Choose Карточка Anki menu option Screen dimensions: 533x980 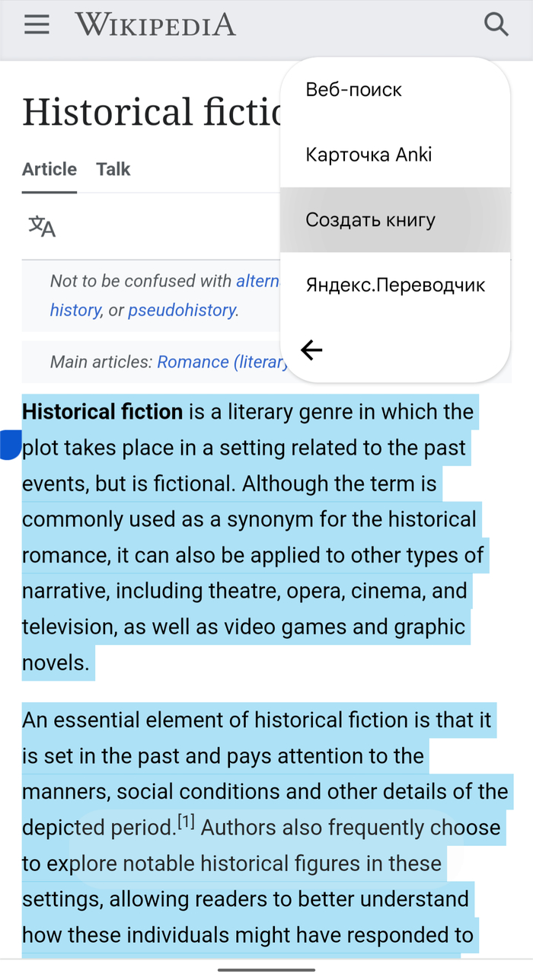pyautogui.click(x=369, y=155)
